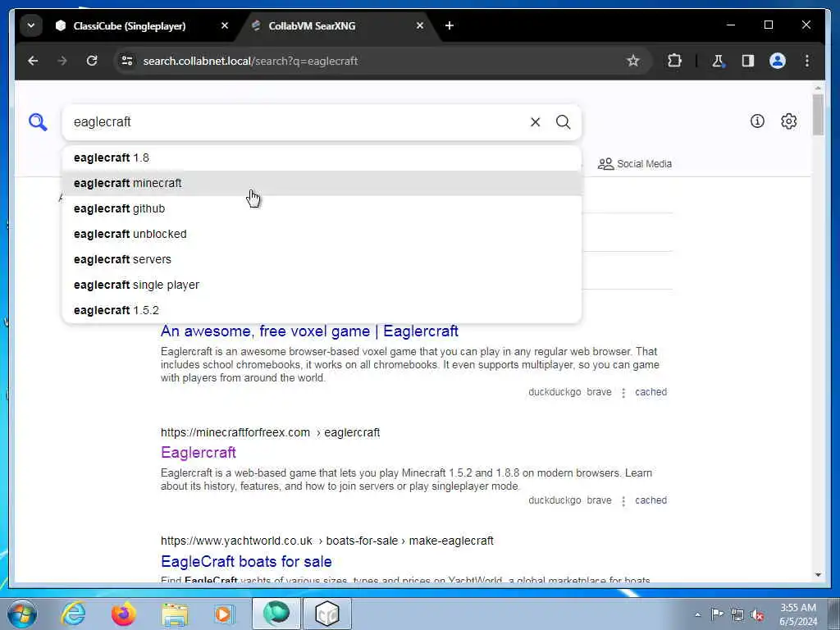Open Windows Media Player from taskbar

pos(225,614)
